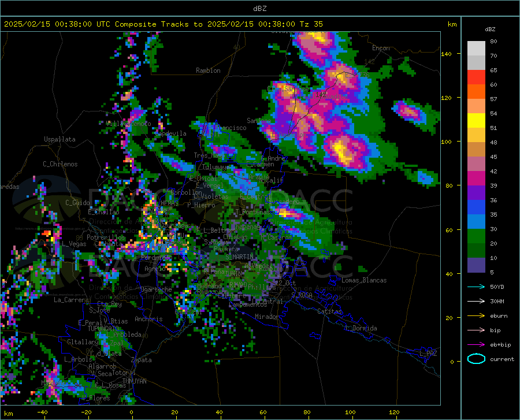Click the 'Tz 35' header value
The height and width of the screenshot is (420, 520).
click(311, 24)
